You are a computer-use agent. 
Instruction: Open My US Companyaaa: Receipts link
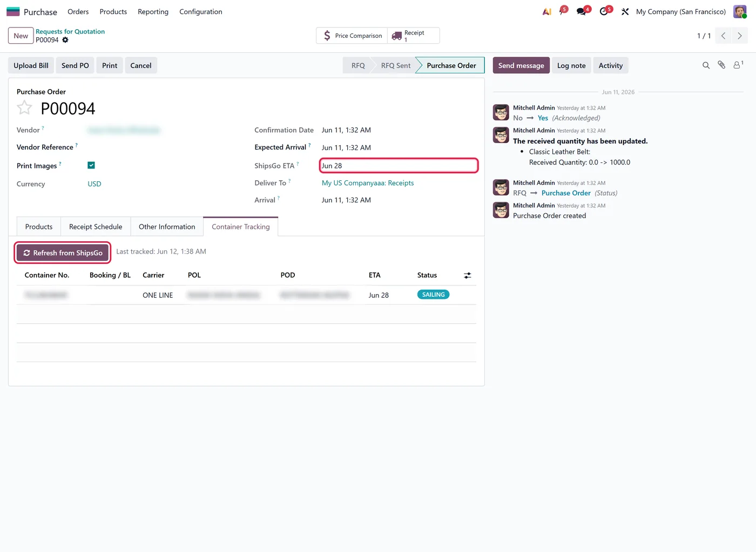pos(368,183)
